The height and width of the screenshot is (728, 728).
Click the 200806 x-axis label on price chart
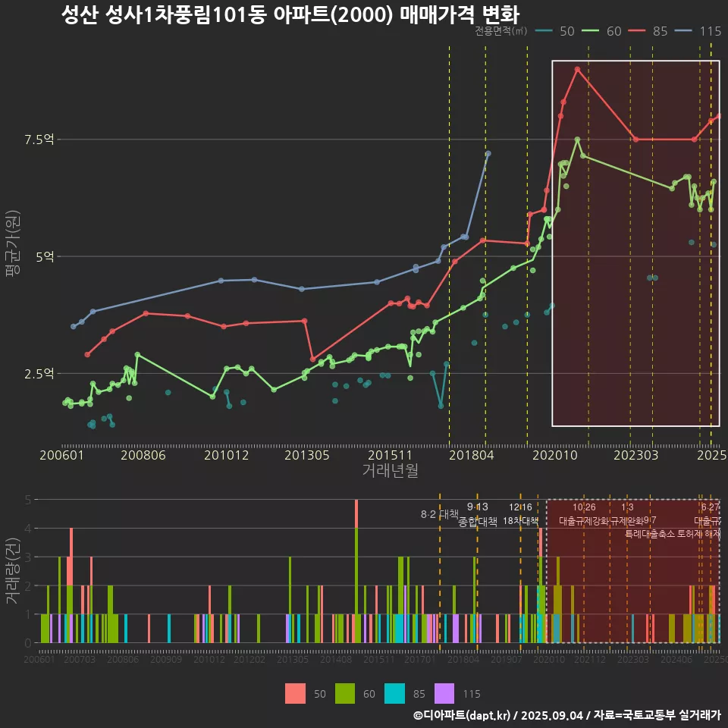click(143, 455)
